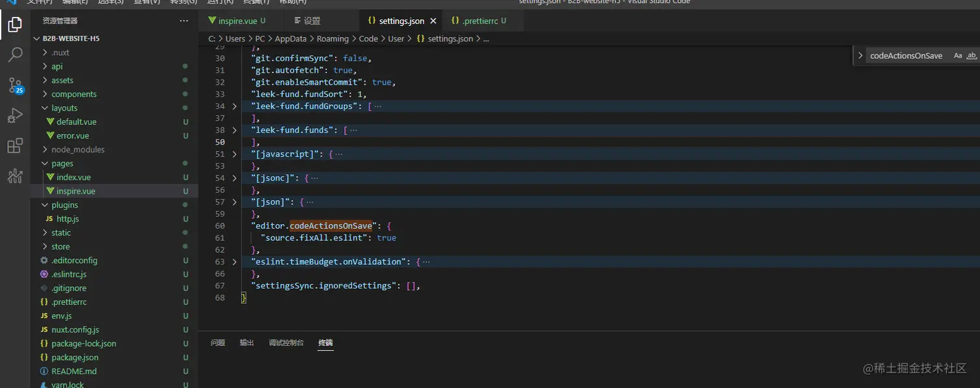This screenshot has width=980, height=388.
Task: Open the .eslintrc.js file
Action: click(x=114, y=274)
